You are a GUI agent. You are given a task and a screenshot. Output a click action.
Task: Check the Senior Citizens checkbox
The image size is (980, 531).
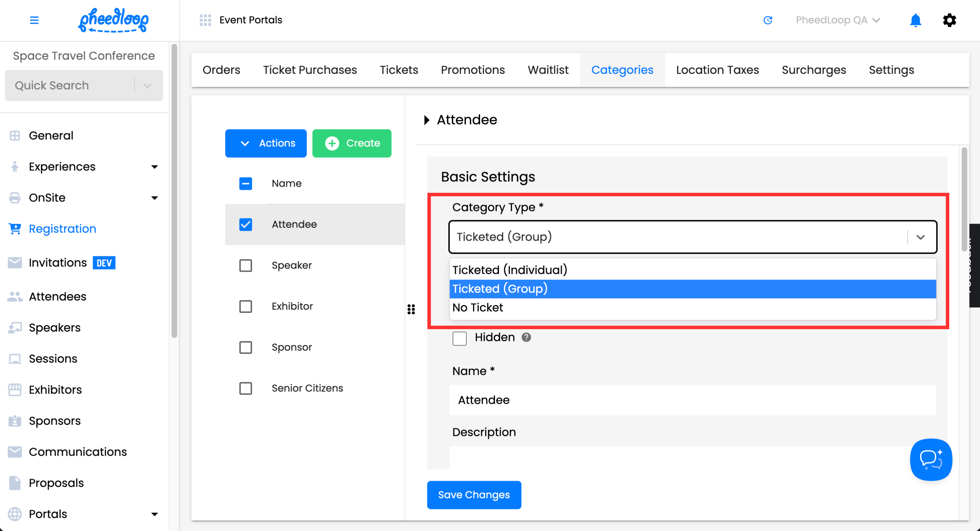[x=245, y=389]
